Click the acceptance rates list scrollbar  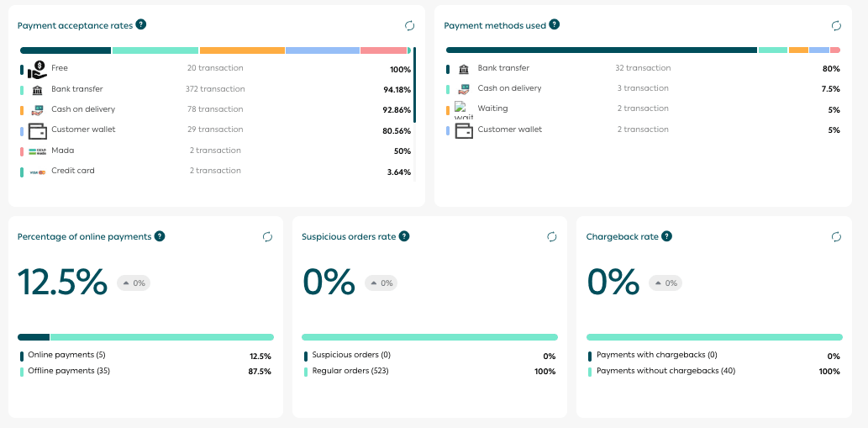coord(415,109)
